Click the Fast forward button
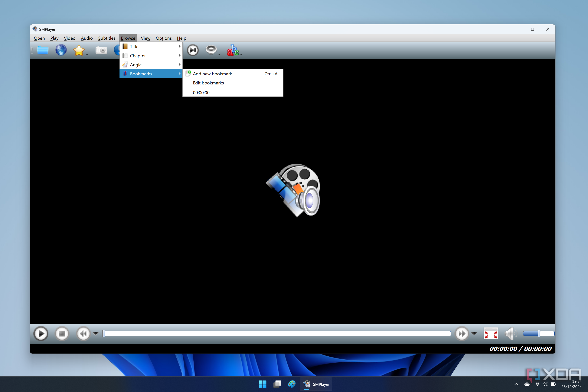Image resolution: width=588 pixels, height=392 pixels. pyautogui.click(x=462, y=334)
